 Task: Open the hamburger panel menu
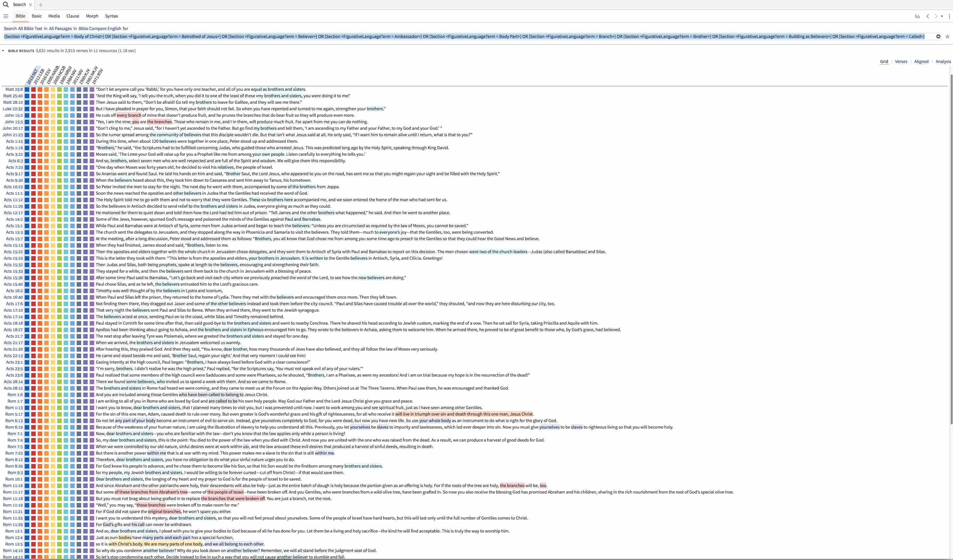tap(6, 16)
